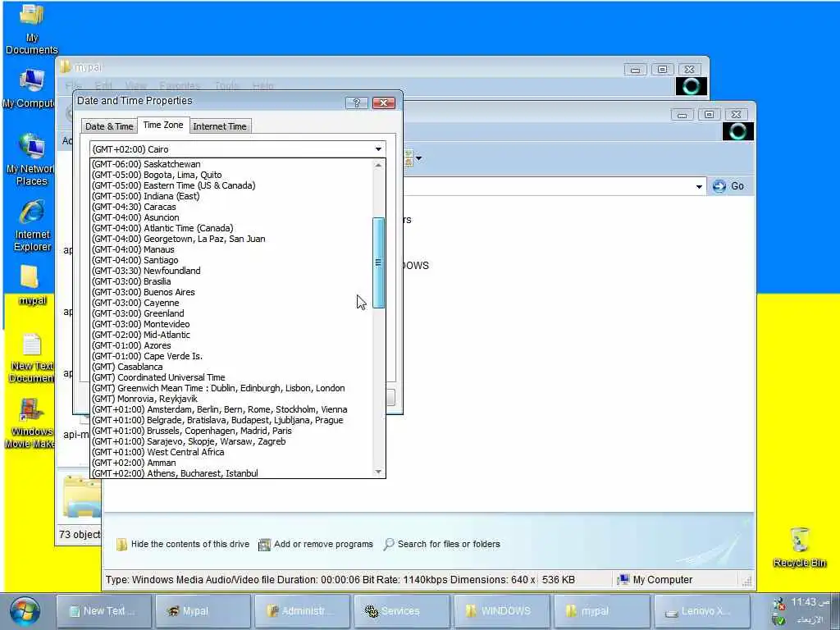Viewport: 840px width, 630px height.
Task: Select Santiago time zone
Action: [231, 260]
